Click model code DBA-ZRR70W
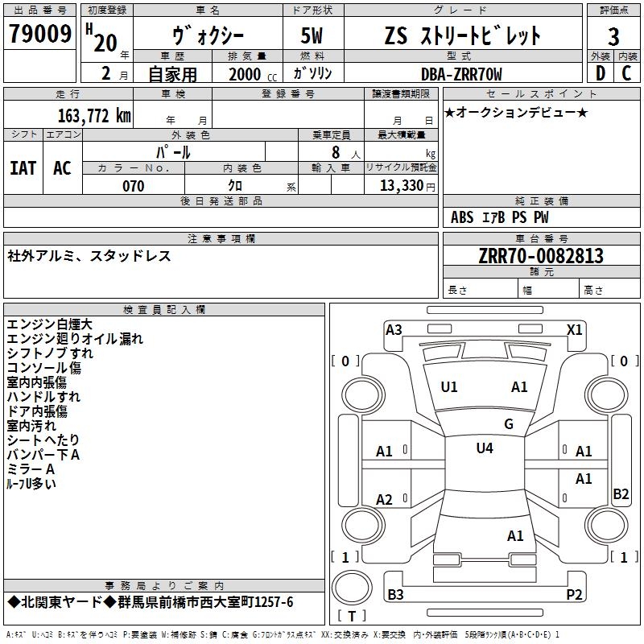Image resolution: width=644 pixels, height=644 pixels. [x=461, y=74]
